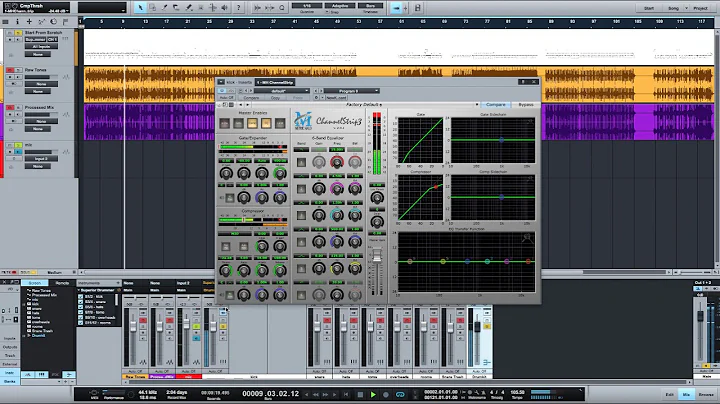Open the Adaptive snap dropdown

pos(340,6)
